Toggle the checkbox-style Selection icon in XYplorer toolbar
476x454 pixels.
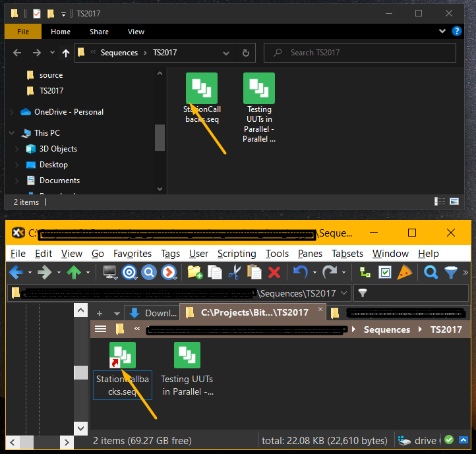click(x=386, y=272)
